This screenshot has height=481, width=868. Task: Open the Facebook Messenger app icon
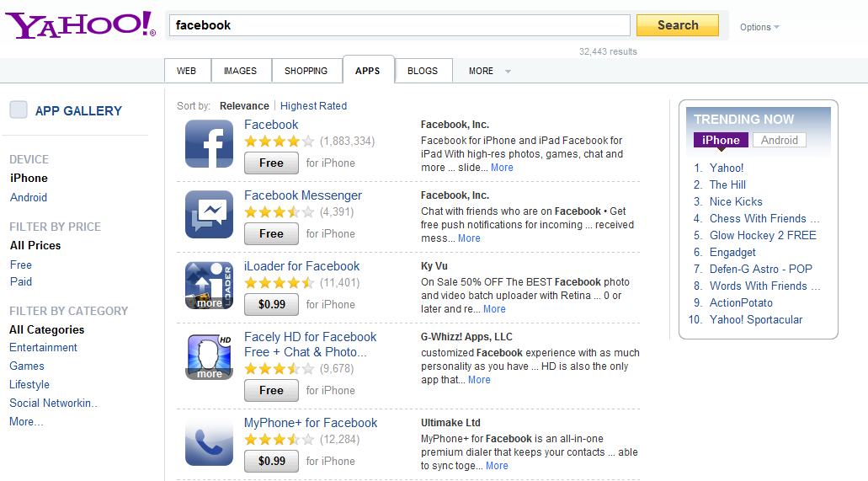click(x=210, y=215)
